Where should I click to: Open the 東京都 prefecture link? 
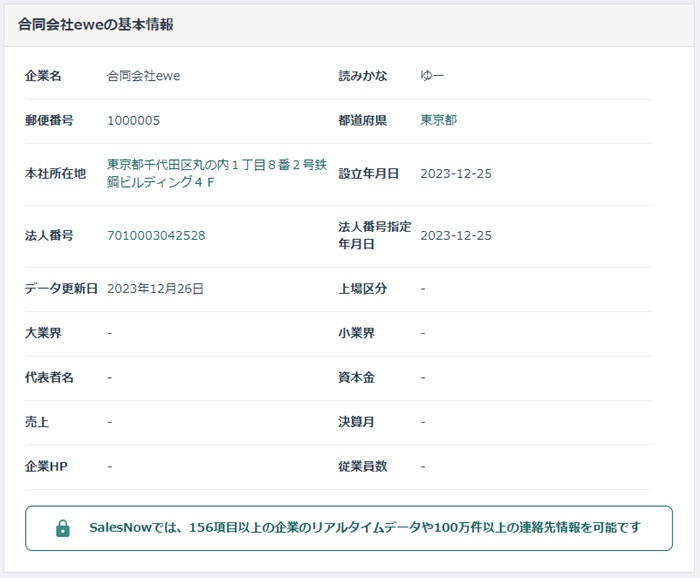[438, 120]
